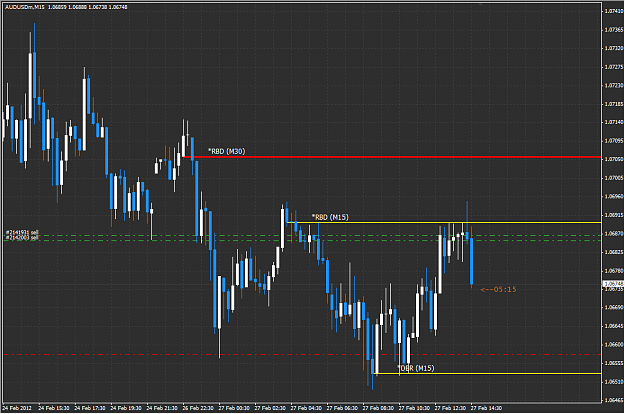625x414 pixels.
Task: Click the 27 Feb 08:30 time label
Action: click(378, 408)
